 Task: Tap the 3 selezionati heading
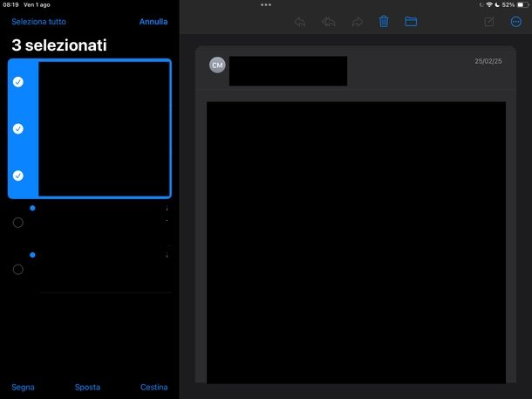point(59,45)
